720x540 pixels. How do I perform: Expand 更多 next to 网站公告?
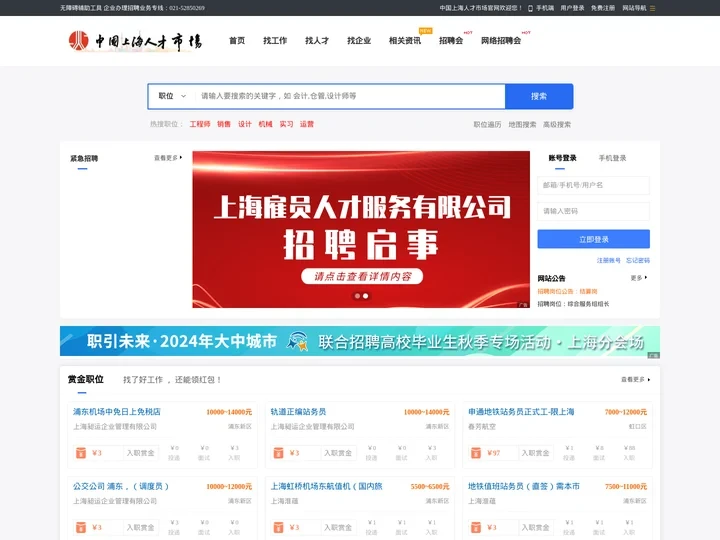(639, 278)
